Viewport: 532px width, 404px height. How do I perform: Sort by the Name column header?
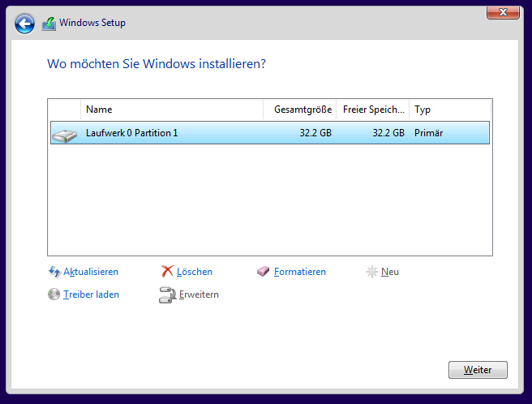pos(172,110)
